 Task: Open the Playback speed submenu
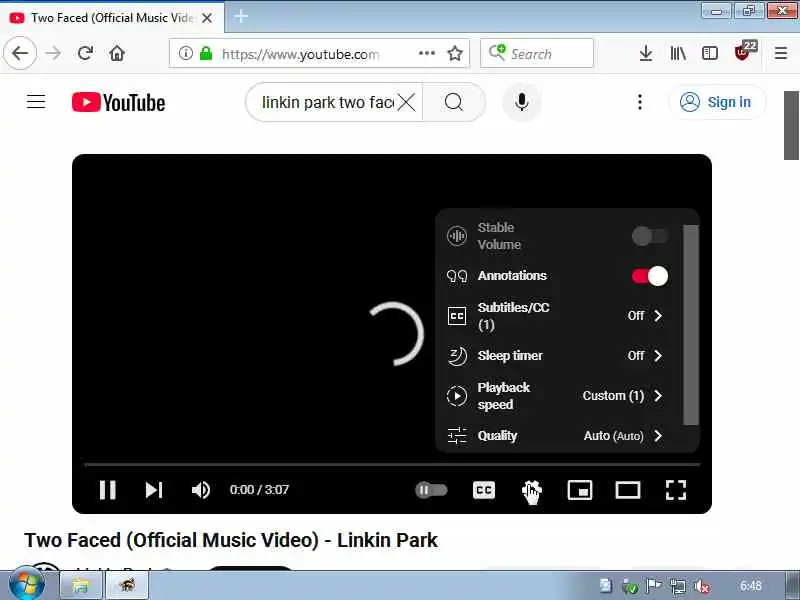pyautogui.click(x=558, y=396)
